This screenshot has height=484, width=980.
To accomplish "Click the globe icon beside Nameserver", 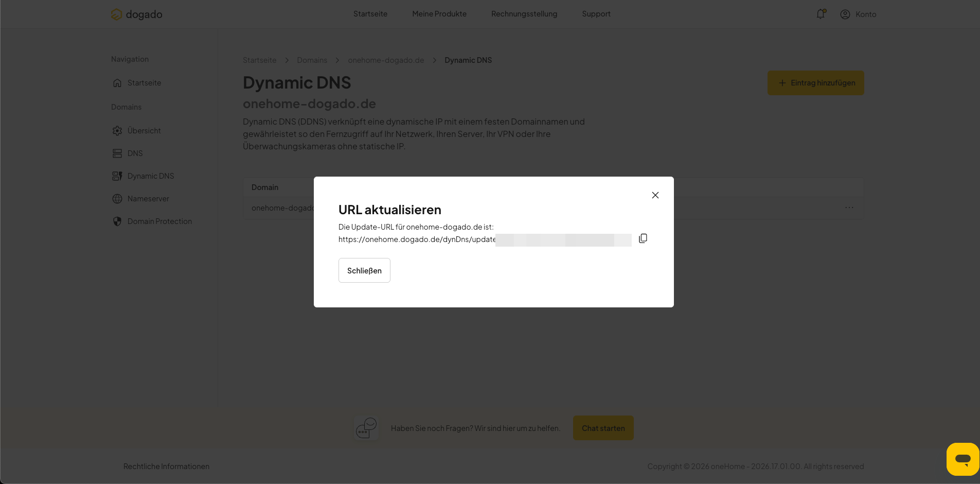I will click(x=117, y=199).
